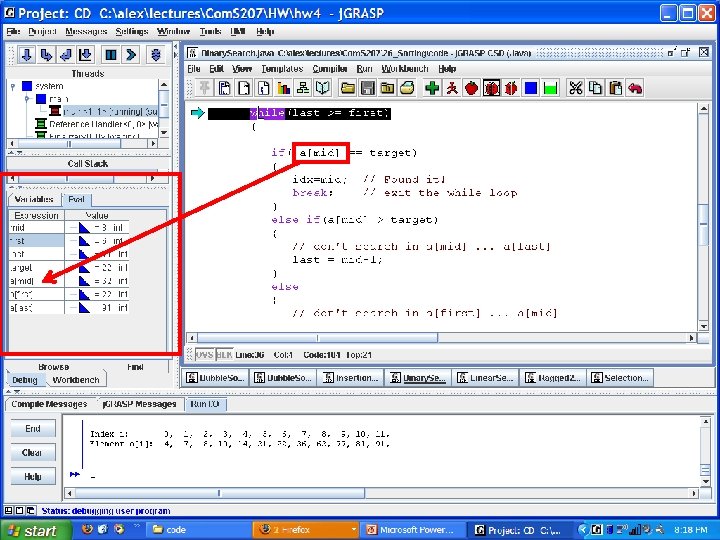The height and width of the screenshot is (540, 720).
Task: Switch to Firefox group in the taskbar
Action: (x=306, y=530)
